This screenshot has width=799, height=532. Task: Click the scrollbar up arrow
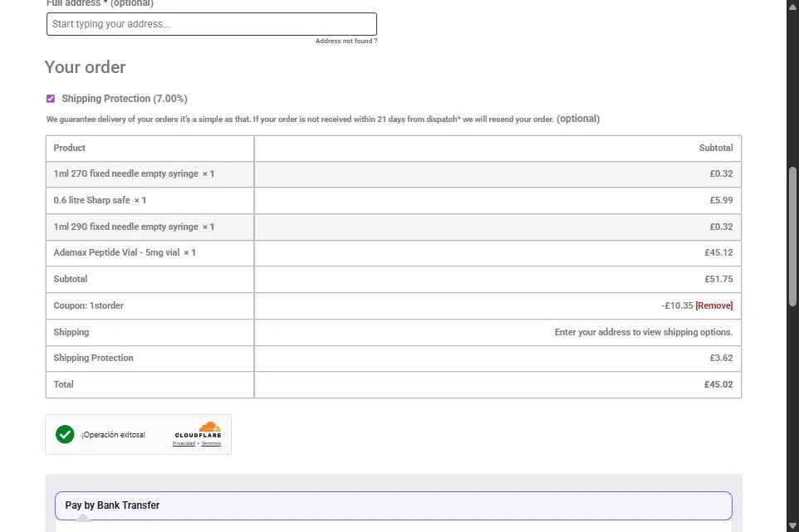(792, 6)
